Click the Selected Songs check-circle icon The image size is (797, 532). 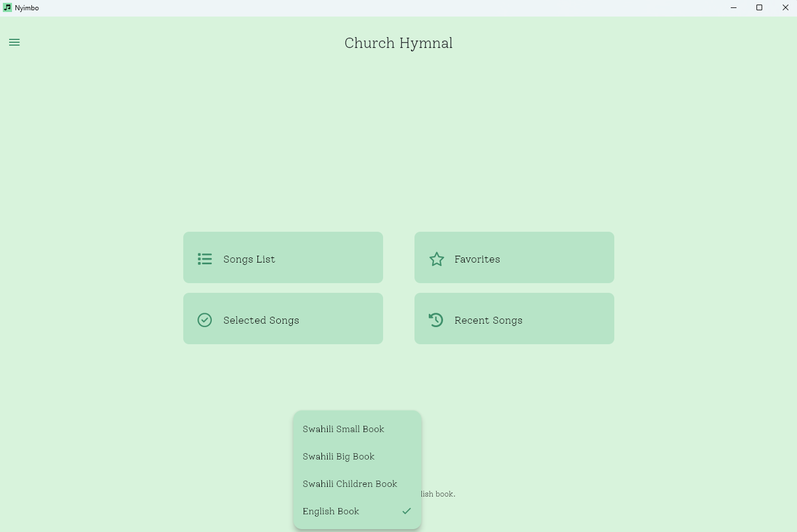pyautogui.click(x=204, y=320)
